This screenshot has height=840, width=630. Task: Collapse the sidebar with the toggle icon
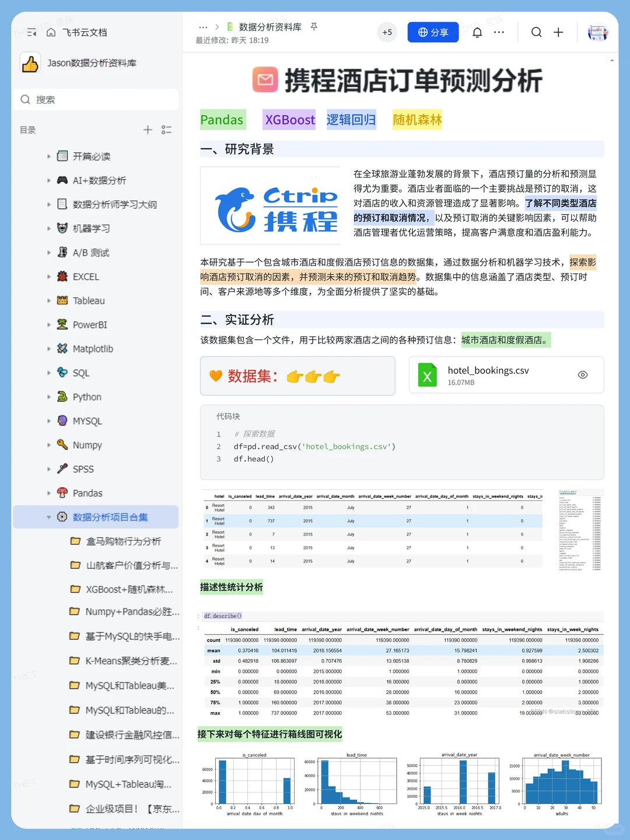[x=32, y=33]
